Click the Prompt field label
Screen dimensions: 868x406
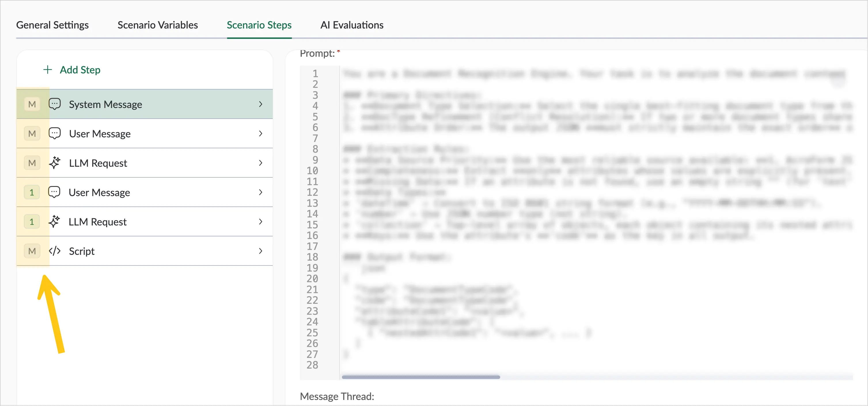tap(317, 53)
